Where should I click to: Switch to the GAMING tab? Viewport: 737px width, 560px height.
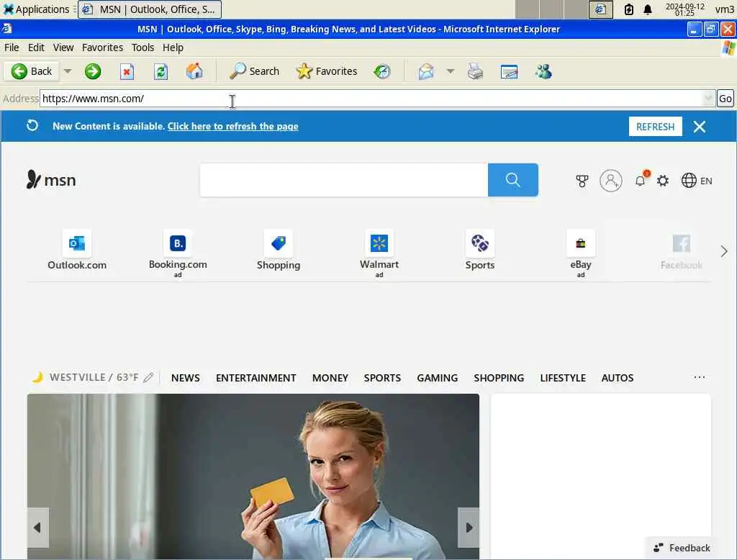tap(437, 378)
